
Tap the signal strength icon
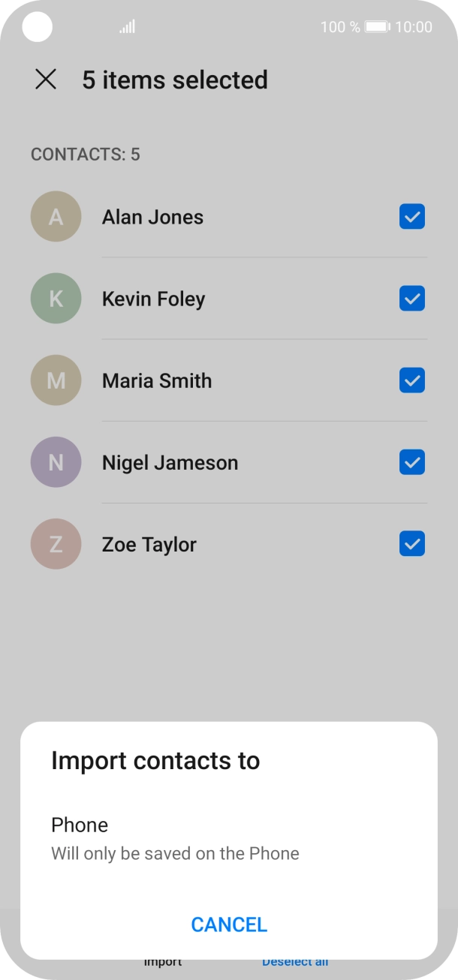(x=128, y=27)
